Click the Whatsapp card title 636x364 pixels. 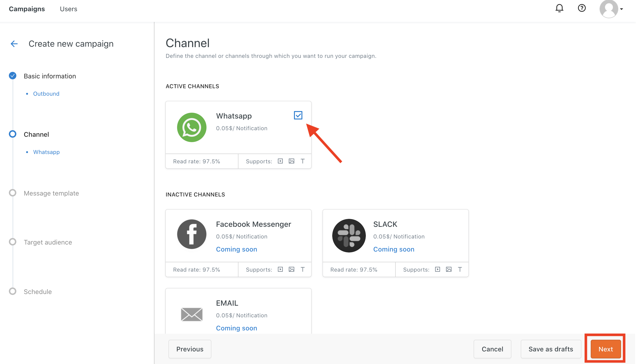(234, 116)
